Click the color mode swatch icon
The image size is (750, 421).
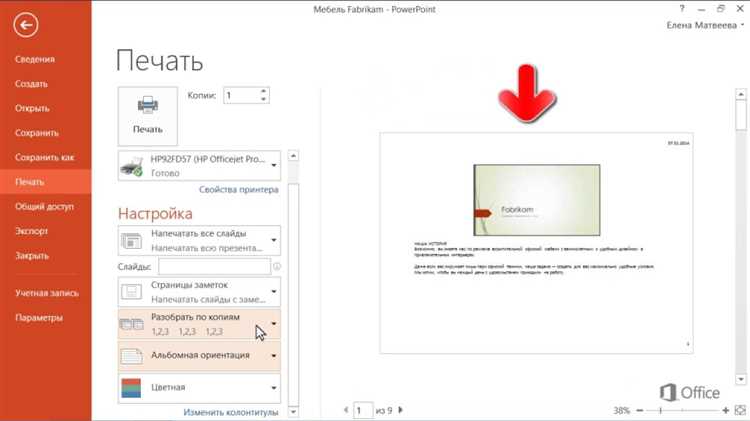[x=132, y=388]
